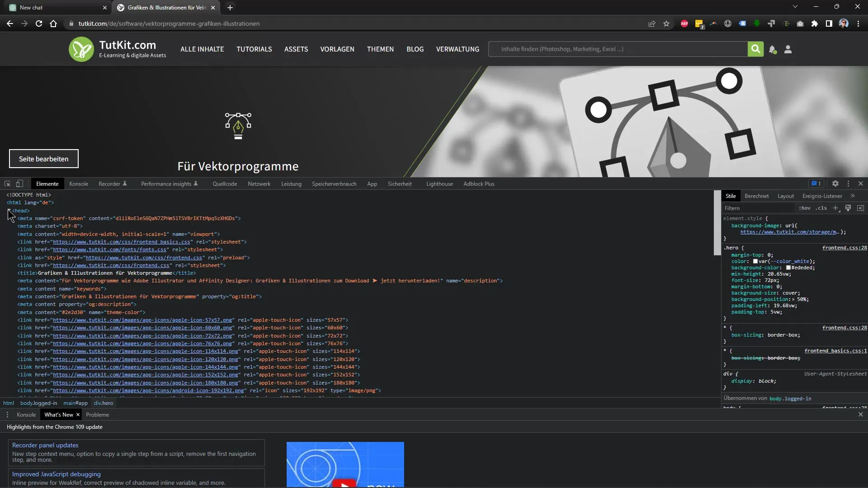Add a new style rule with plus icon
The image size is (868, 488).
835,208
